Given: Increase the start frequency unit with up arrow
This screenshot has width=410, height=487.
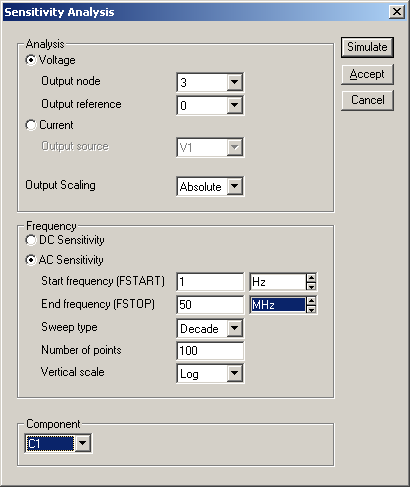Looking at the screenshot, I should click(311, 278).
